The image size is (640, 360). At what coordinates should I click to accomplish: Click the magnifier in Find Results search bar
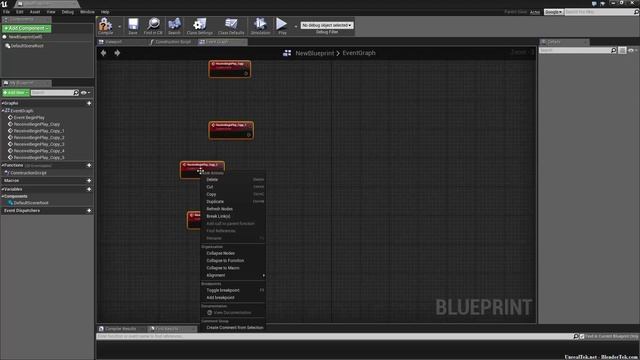coord(576,336)
